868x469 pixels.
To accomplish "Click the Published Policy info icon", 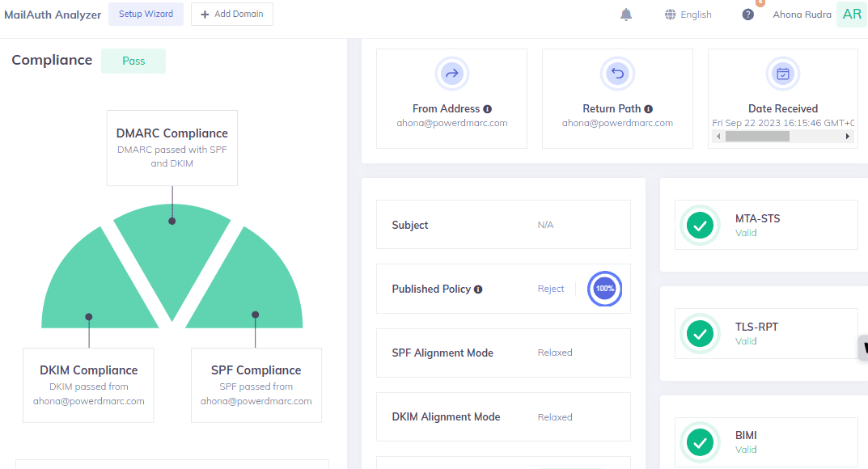I will 478,289.
